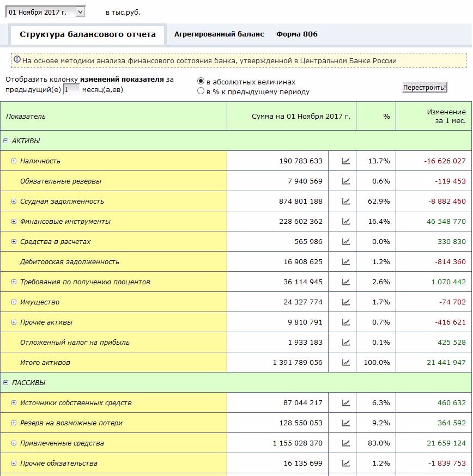Switch to Агрегированный баланс tab
473x476 pixels.
pyautogui.click(x=219, y=34)
